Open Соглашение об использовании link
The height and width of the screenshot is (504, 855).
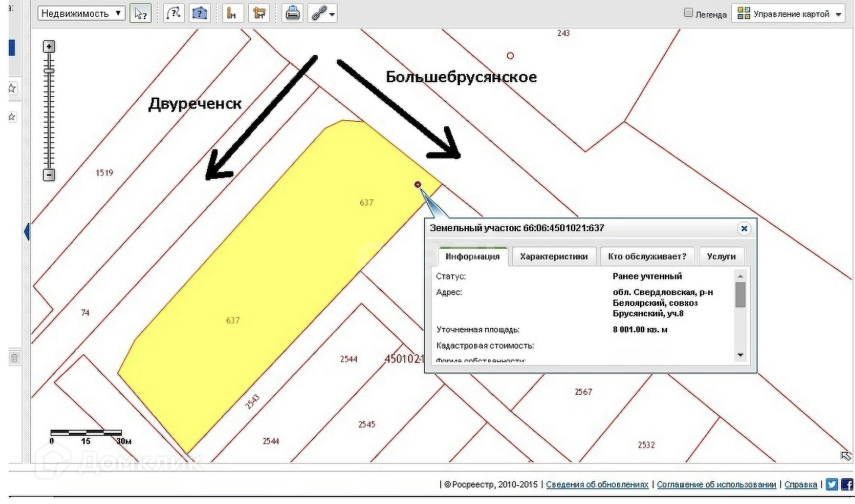pos(716,484)
